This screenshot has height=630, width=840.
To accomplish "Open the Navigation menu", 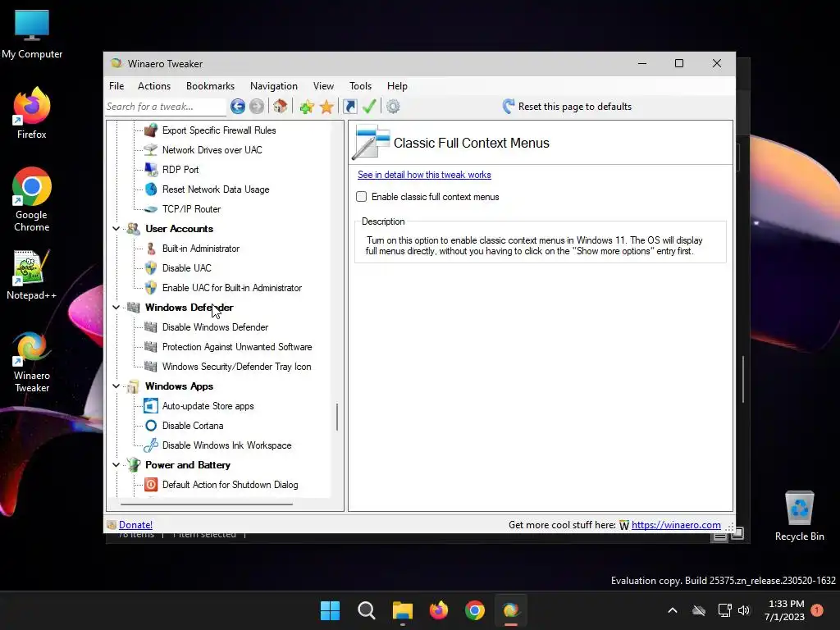I will [x=274, y=86].
